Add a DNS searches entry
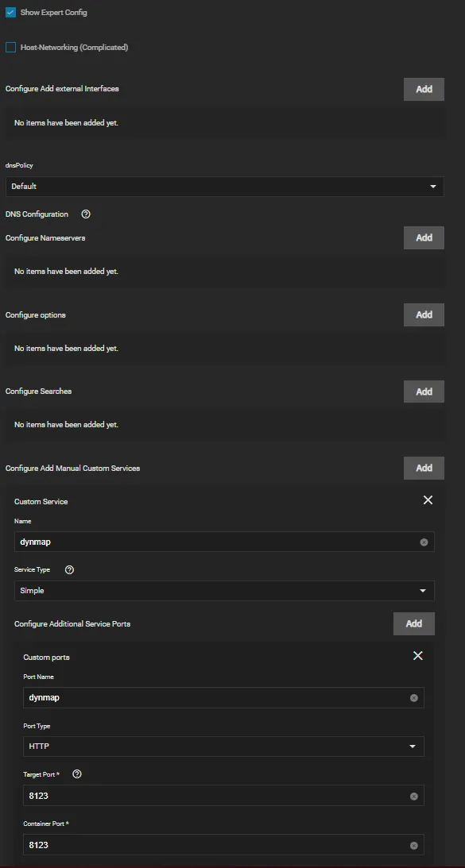Viewport: 465px width, 868px height. [x=424, y=392]
